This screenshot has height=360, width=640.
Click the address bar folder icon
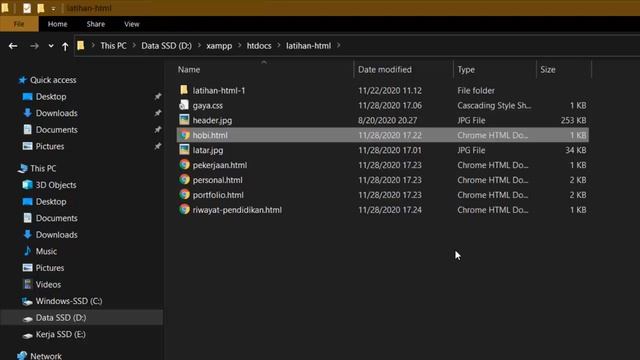(81, 45)
